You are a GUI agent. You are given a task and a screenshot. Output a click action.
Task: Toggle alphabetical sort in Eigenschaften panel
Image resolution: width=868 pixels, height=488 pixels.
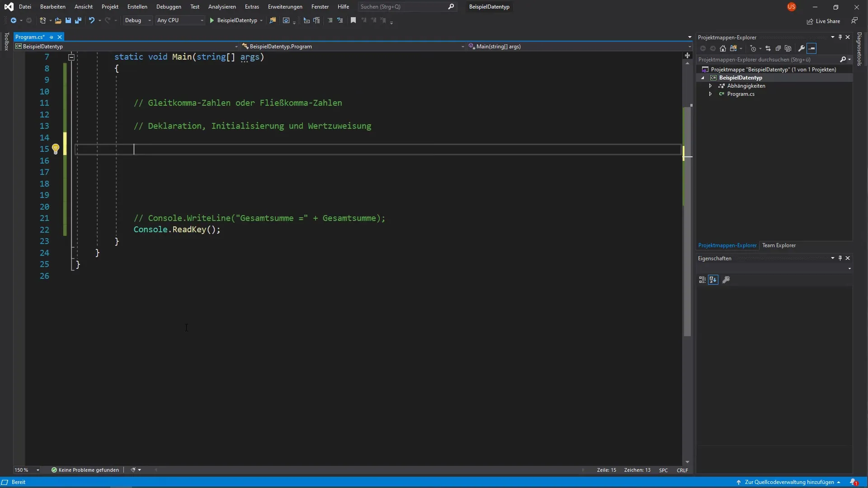[x=713, y=280]
